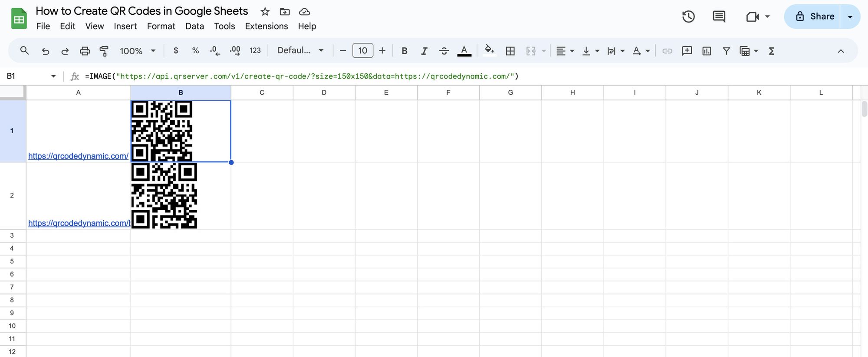Open the Insert menu

click(x=125, y=26)
